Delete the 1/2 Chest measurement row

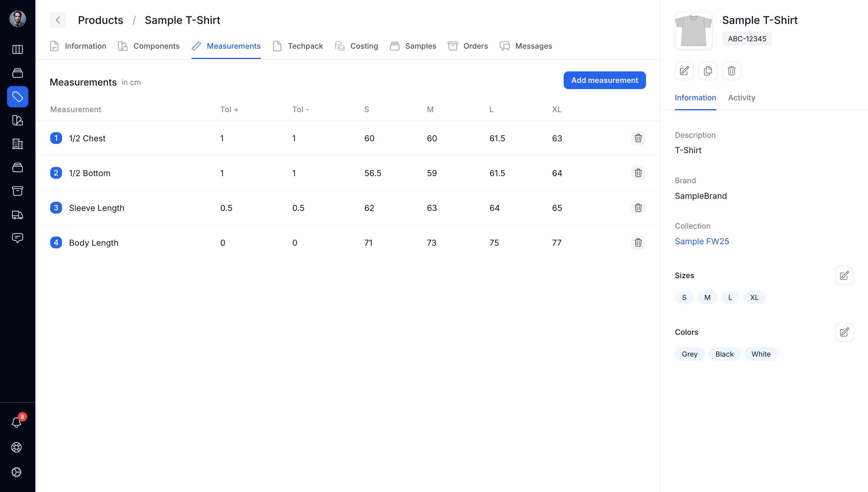[638, 138]
